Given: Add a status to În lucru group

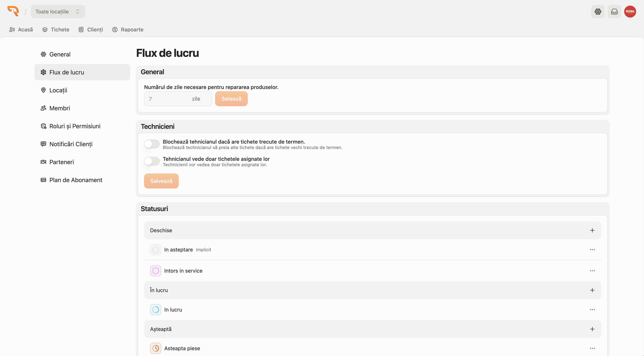Looking at the screenshot, I should click(592, 290).
